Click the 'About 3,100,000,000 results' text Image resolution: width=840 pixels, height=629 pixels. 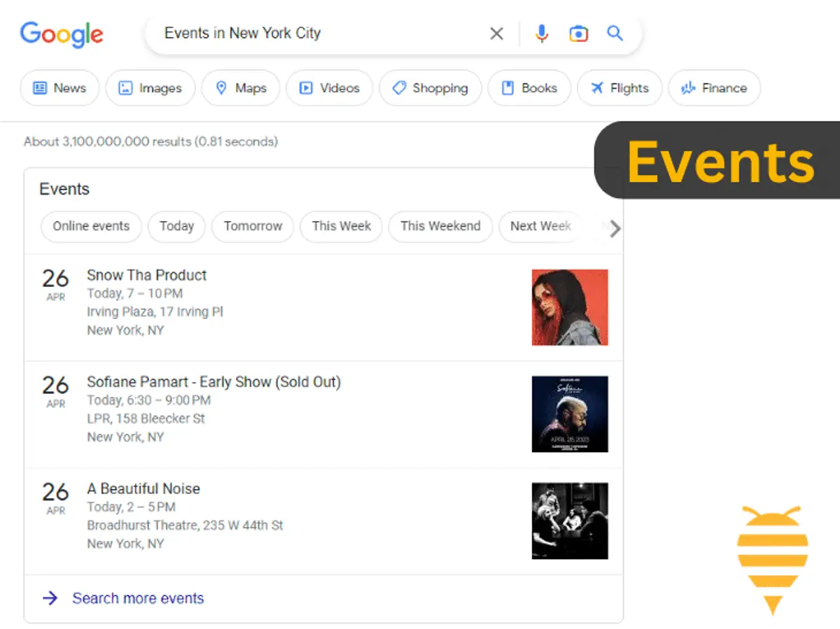[x=108, y=142]
